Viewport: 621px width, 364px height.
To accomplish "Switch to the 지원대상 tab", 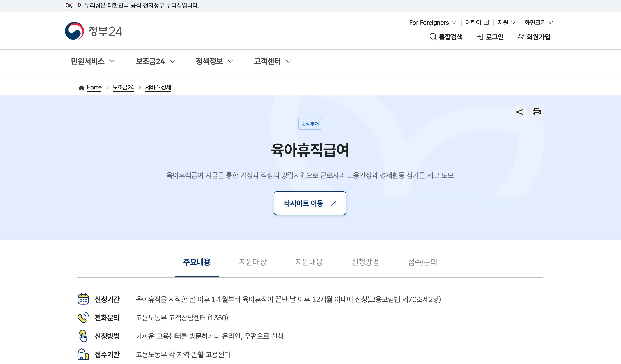I will click(253, 262).
